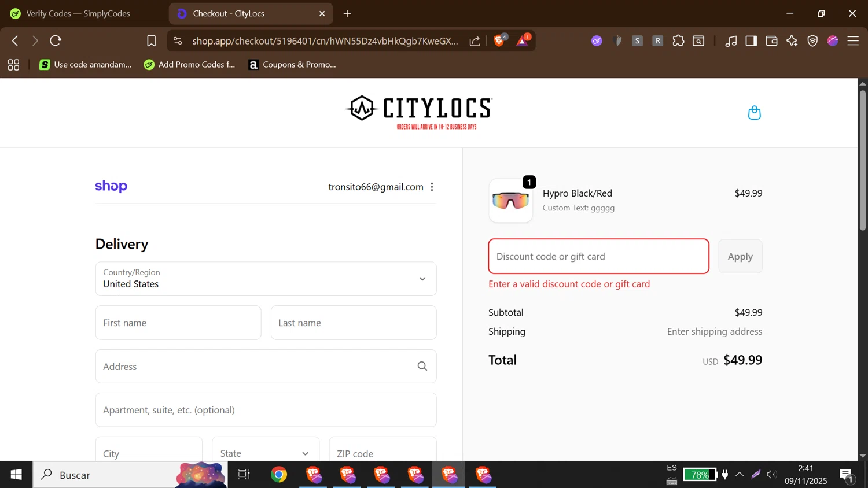Open the Brave Wallet icon
The height and width of the screenshot is (488, 868).
coord(771,40)
